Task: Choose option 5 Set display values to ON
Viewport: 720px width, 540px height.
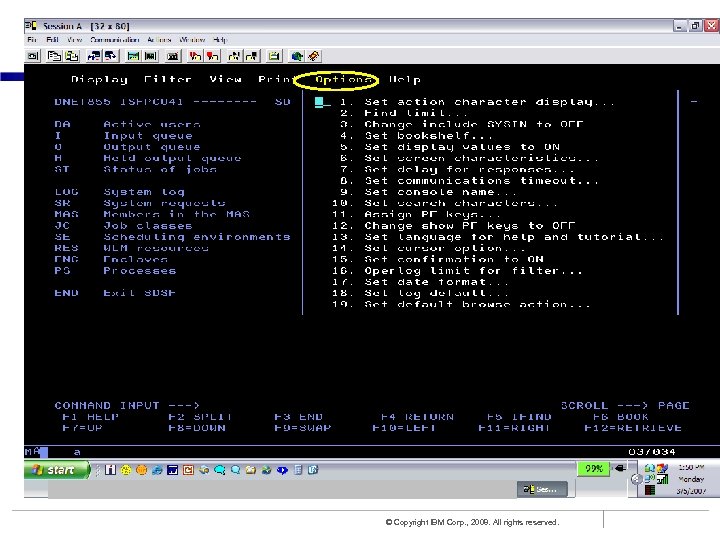Action: 450,147
